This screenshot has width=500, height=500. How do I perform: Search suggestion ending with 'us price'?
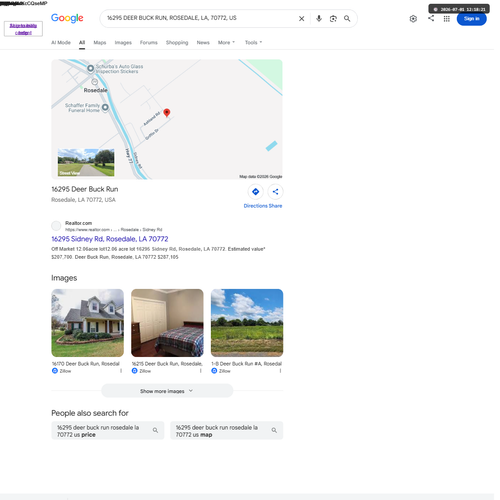108,431
